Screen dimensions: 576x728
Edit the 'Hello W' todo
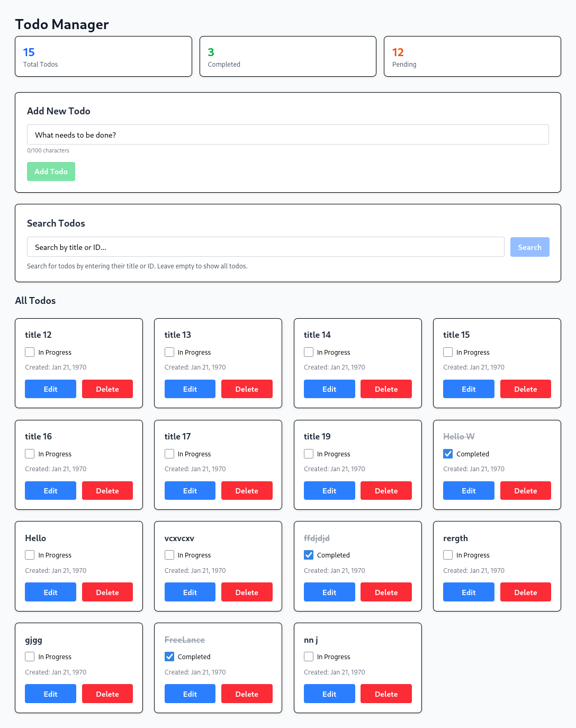pyautogui.click(x=469, y=491)
